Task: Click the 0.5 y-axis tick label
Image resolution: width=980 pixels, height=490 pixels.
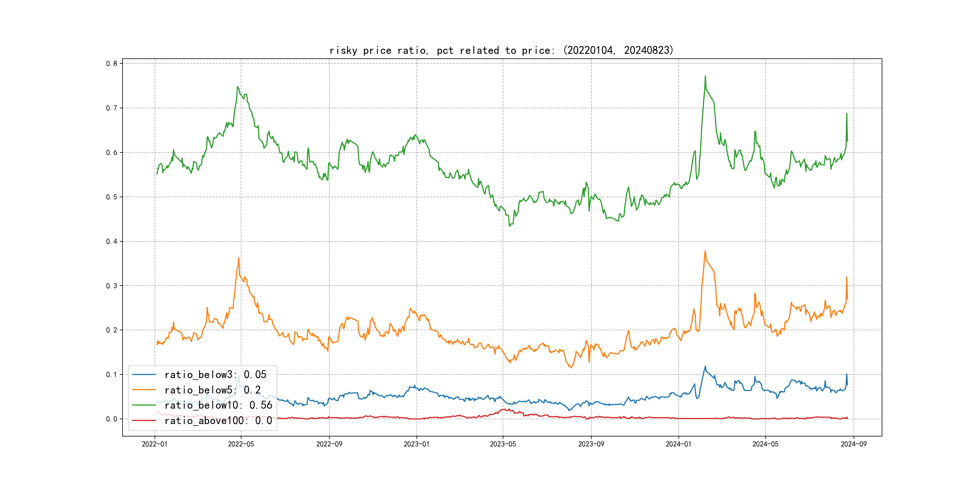Action: pyautogui.click(x=112, y=197)
